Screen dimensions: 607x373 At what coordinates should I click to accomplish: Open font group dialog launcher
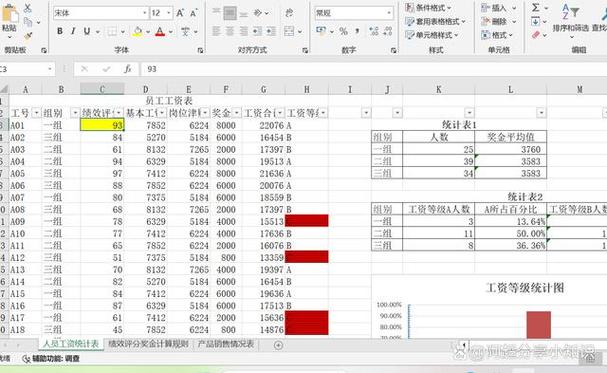(x=200, y=50)
